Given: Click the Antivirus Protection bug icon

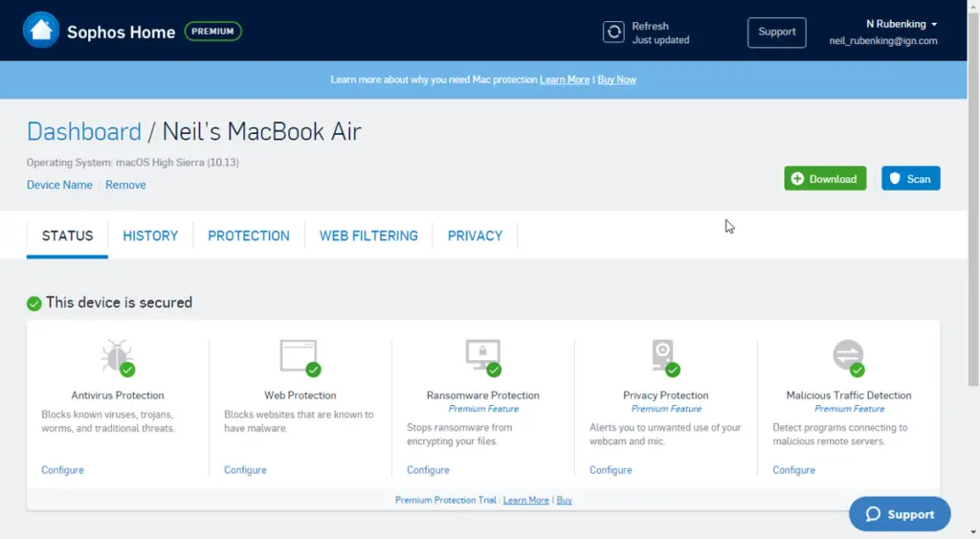Looking at the screenshot, I should coord(118,358).
